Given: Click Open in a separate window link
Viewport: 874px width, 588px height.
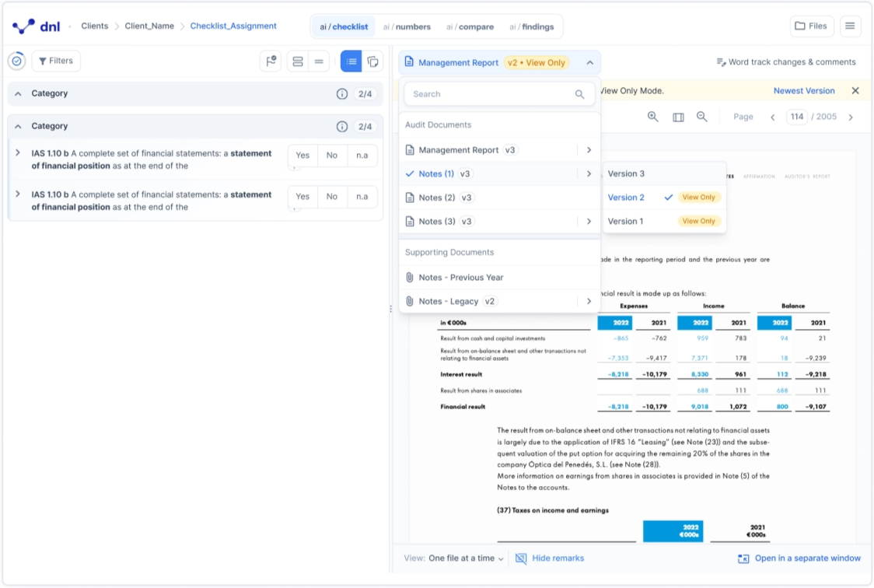Looking at the screenshot, I should 808,558.
